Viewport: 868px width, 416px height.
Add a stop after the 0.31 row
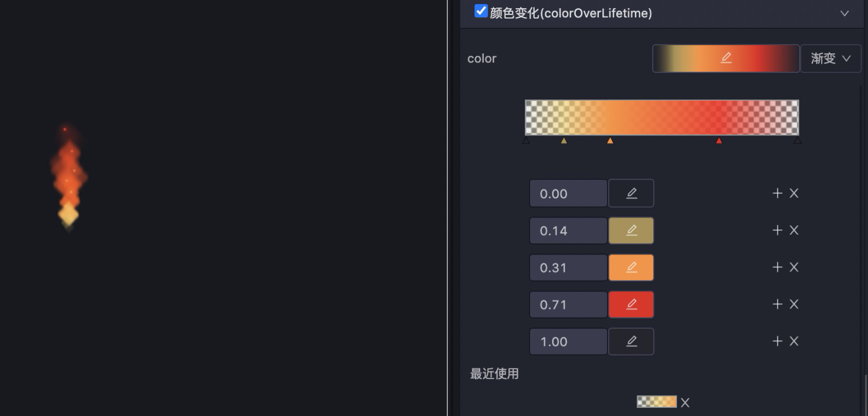point(777,267)
